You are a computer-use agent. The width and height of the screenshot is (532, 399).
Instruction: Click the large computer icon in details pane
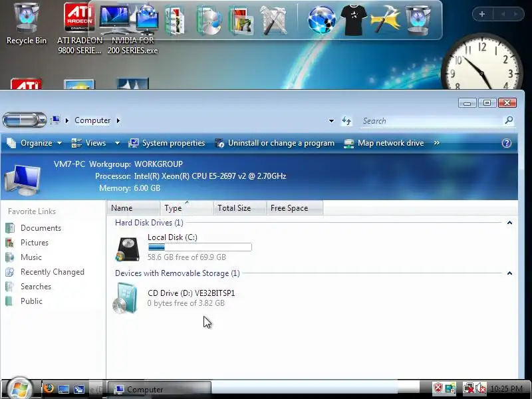23,180
